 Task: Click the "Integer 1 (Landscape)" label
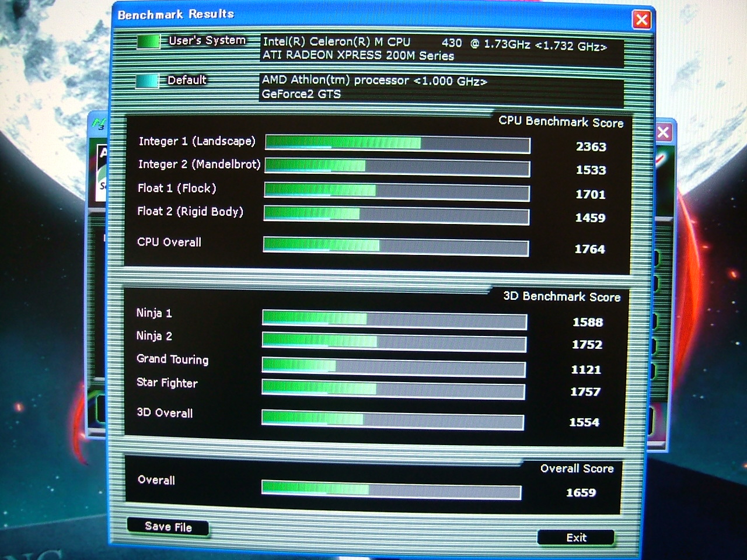click(197, 141)
